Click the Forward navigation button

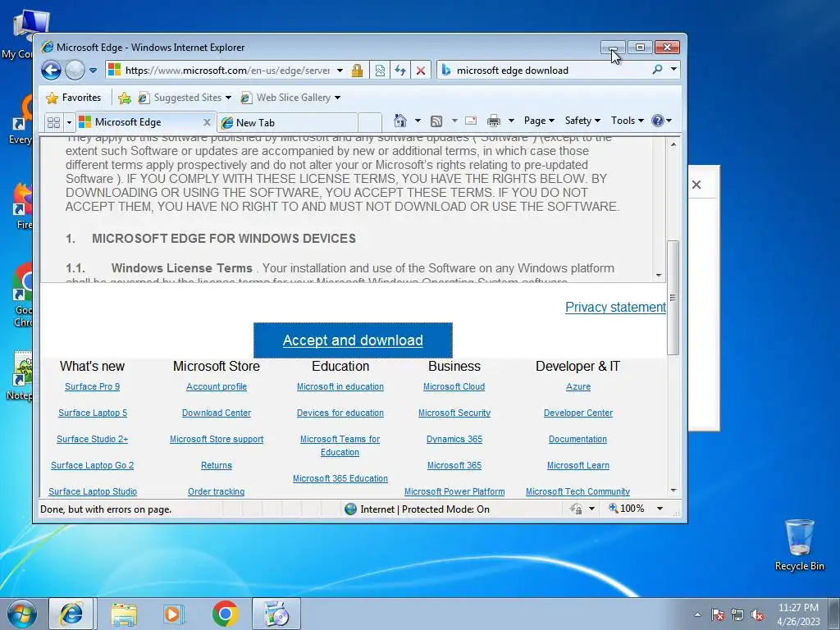coord(75,71)
